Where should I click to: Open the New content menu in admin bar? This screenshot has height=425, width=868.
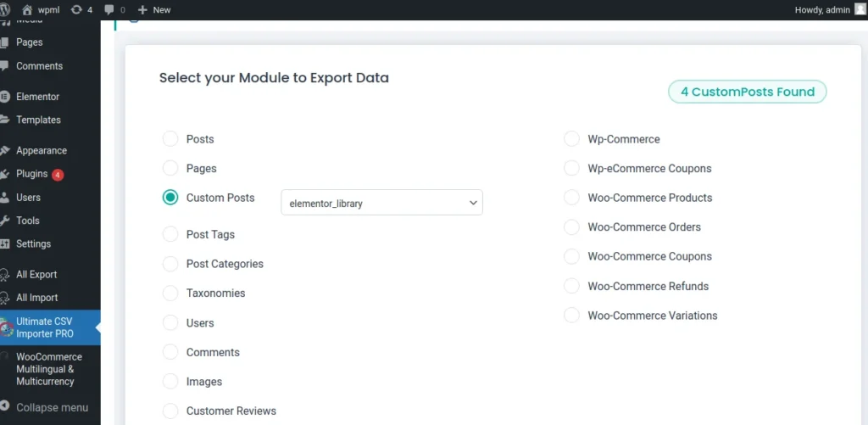(153, 9)
